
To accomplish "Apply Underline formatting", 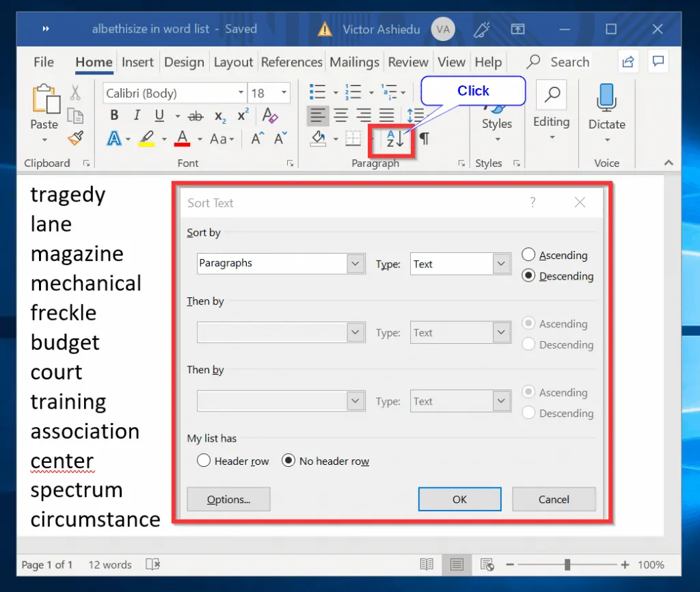I will tap(159, 116).
